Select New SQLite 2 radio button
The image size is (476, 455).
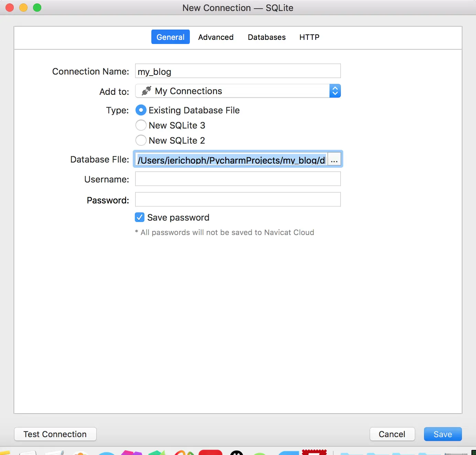[141, 140]
